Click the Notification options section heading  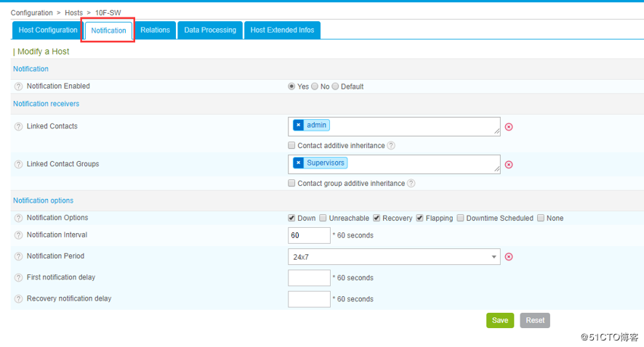[43, 200]
